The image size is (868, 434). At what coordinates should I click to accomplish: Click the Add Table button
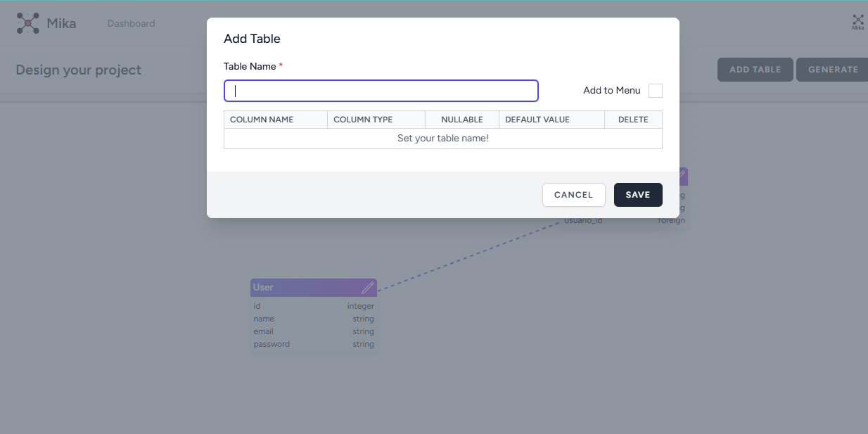[755, 70]
